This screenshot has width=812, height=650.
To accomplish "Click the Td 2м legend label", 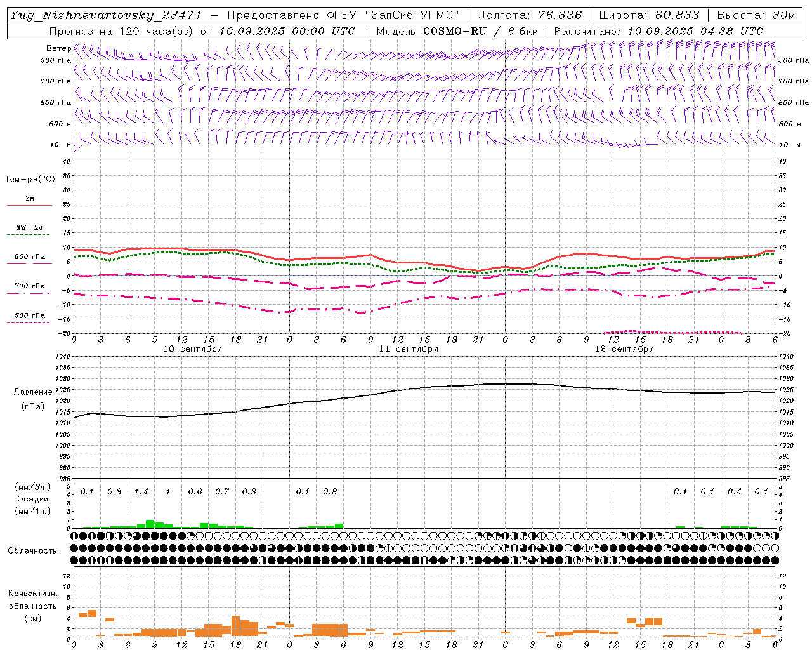I will coord(30,227).
